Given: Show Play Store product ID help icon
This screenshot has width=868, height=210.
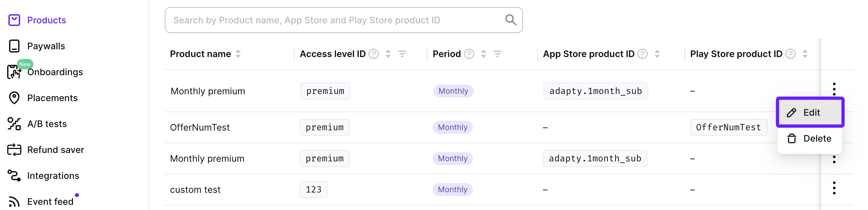Looking at the screenshot, I should pos(790,54).
